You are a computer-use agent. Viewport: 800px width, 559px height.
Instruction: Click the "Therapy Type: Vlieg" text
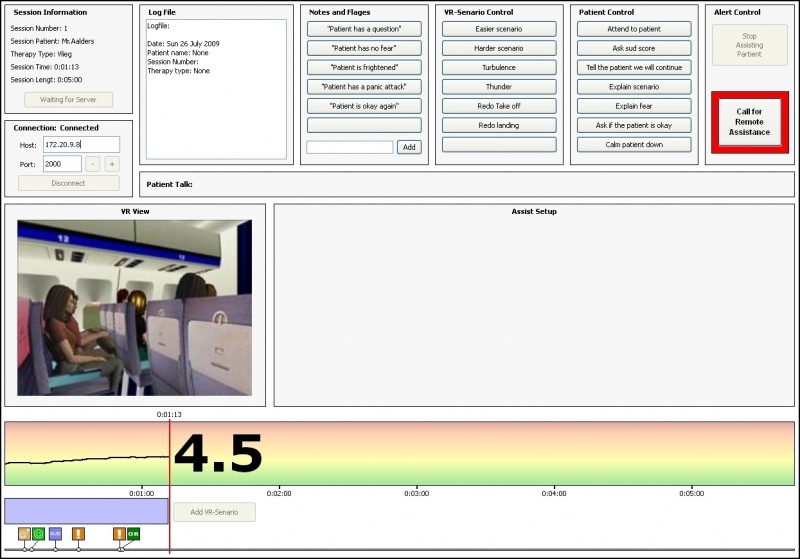click(41, 54)
